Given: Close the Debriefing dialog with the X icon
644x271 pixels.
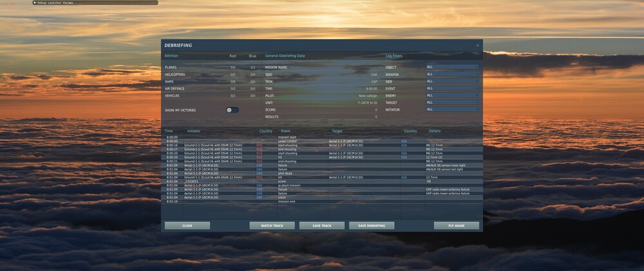Looking at the screenshot, I should 477,46.
